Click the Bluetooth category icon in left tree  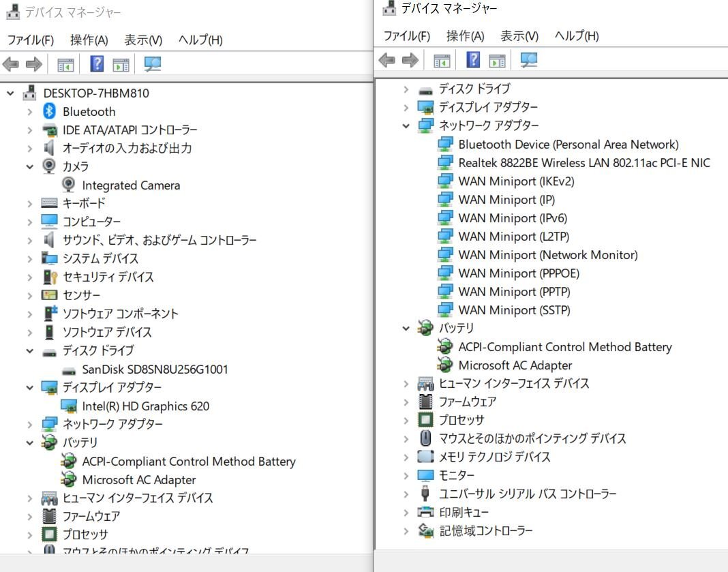point(49,111)
